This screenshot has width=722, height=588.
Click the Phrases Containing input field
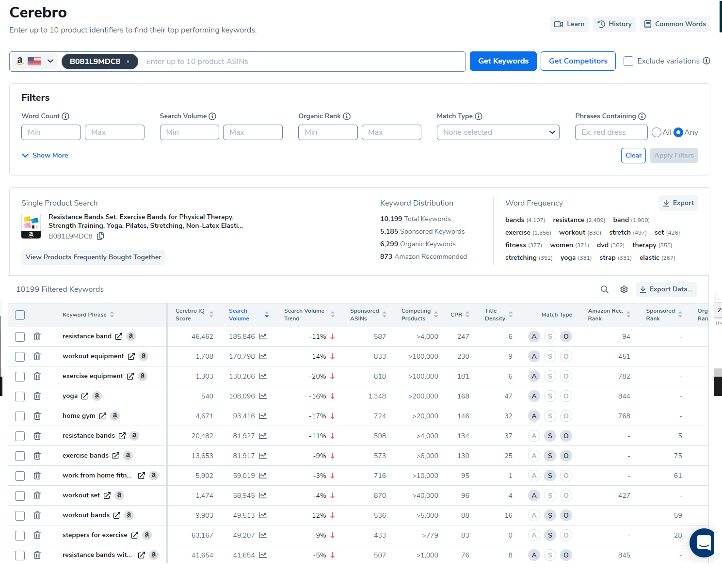(611, 132)
